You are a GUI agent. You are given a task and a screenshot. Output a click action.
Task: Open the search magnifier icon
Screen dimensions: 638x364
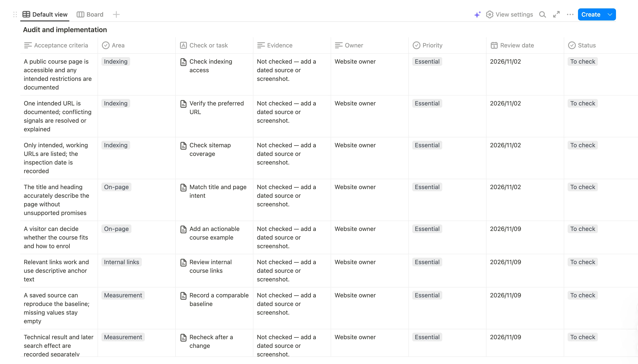pyautogui.click(x=542, y=14)
